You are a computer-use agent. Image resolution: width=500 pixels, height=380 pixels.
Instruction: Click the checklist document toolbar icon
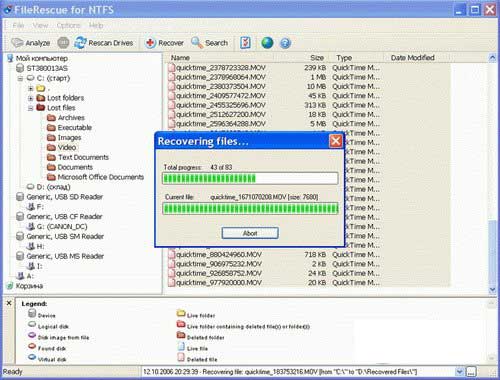tap(245, 43)
